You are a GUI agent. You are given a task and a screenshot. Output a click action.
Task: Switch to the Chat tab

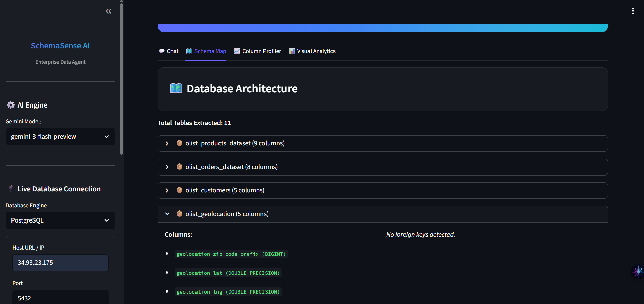[x=168, y=51]
